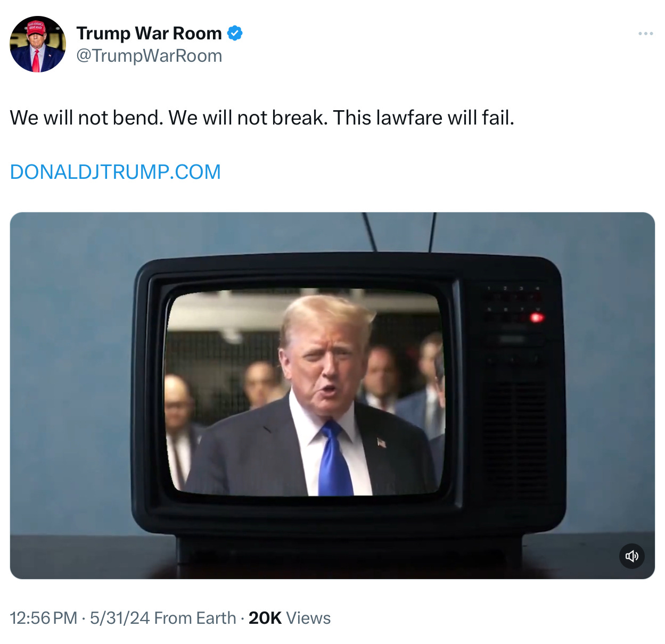
Task: Click "This lawfare will fail" sentence
Action: (424, 118)
